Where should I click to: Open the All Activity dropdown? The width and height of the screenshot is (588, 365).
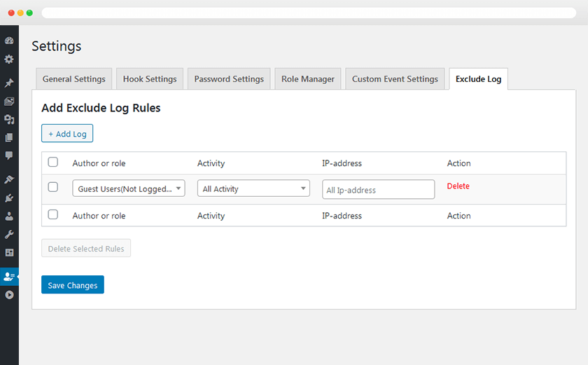point(253,188)
